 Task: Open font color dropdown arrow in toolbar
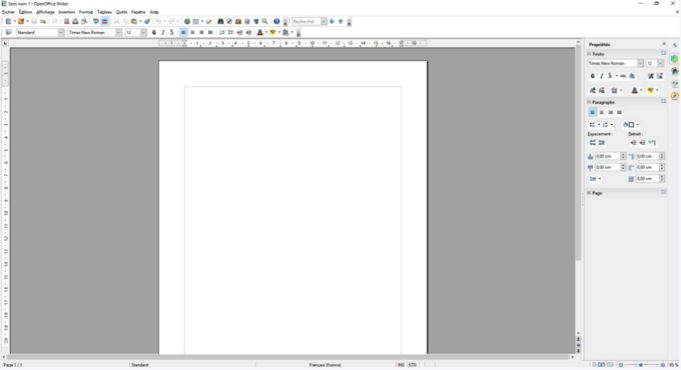click(266, 33)
